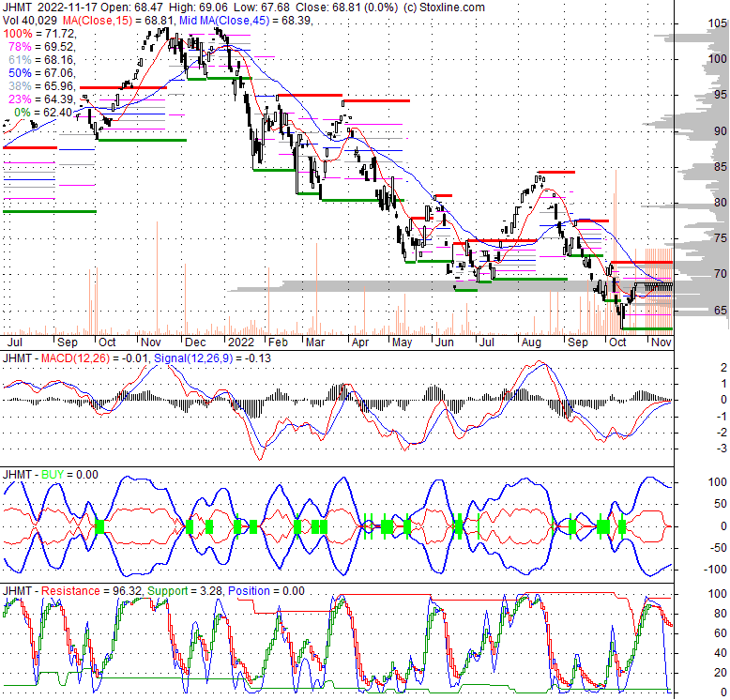Click the 2022 year label on time axis
The width and height of the screenshot is (730, 700).
tap(241, 342)
